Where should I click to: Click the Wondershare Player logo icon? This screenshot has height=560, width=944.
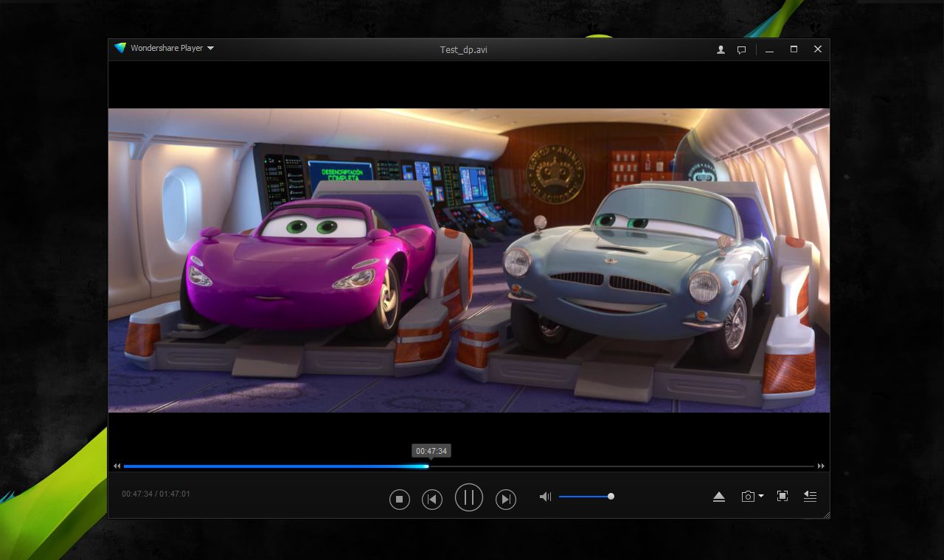point(120,49)
